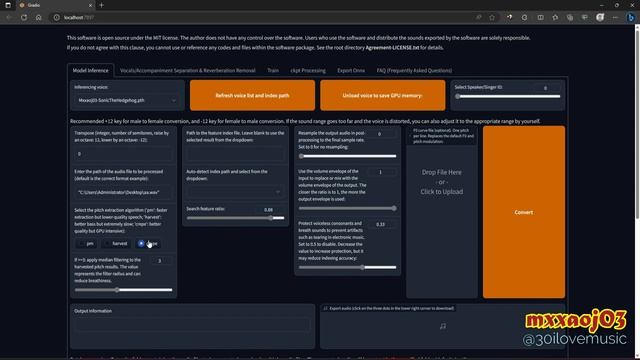Select the crepe pitch extraction option

[148, 244]
